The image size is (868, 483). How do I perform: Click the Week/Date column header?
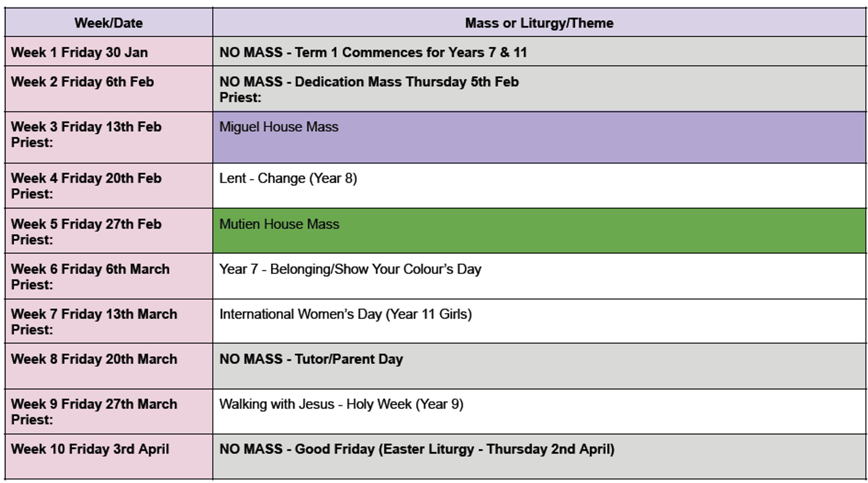click(109, 23)
